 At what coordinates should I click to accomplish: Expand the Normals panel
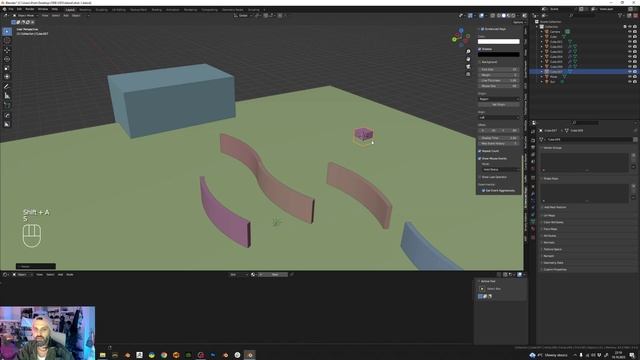(x=549, y=242)
